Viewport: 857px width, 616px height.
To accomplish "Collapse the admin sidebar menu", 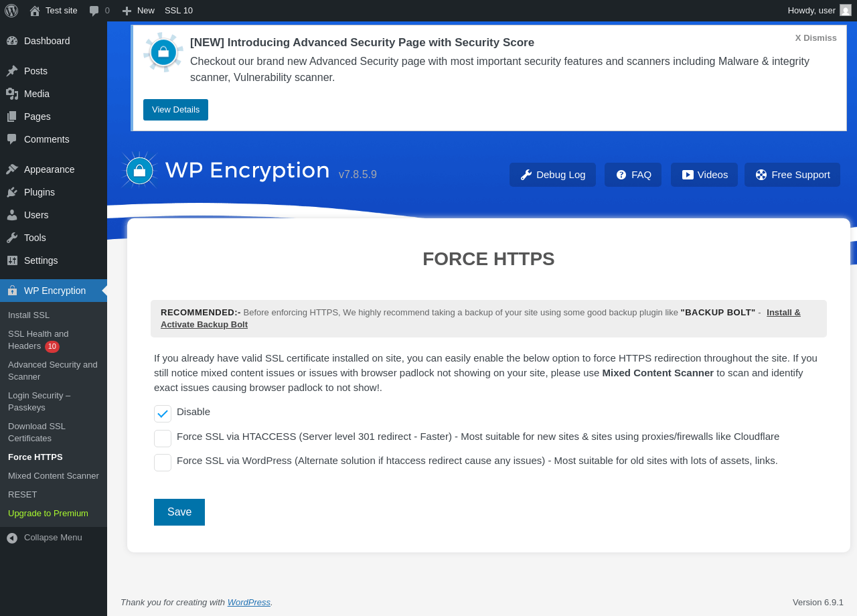I will [44, 538].
